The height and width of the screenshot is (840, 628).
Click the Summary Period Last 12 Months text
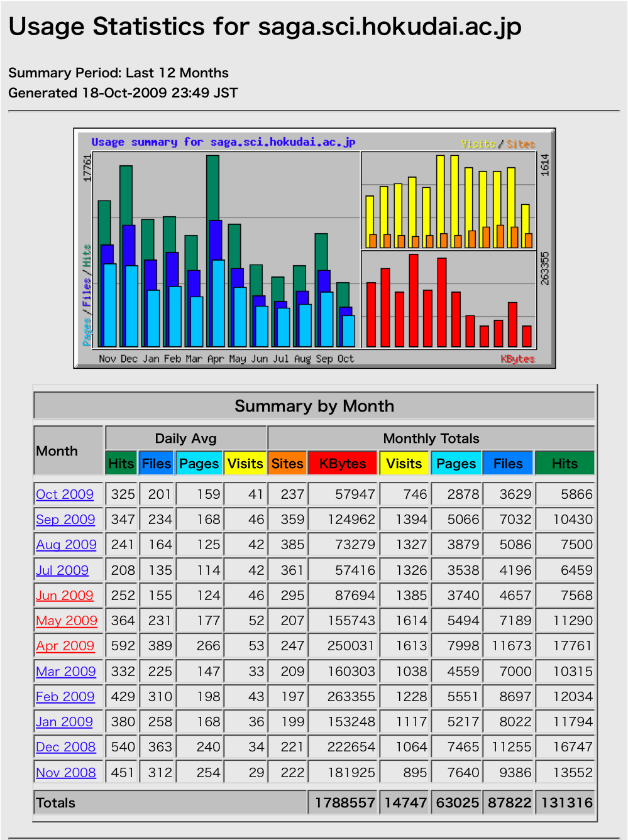pos(118,73)
